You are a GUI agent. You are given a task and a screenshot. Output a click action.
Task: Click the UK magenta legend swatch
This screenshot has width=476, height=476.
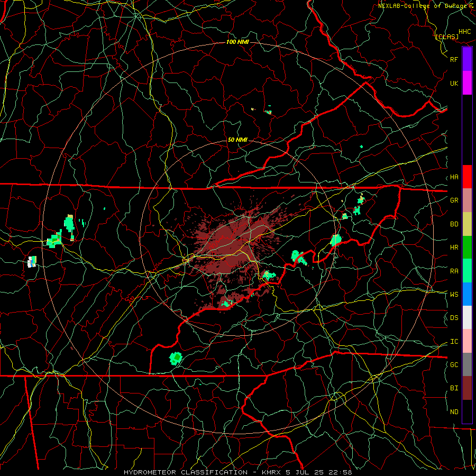[467, 83]
